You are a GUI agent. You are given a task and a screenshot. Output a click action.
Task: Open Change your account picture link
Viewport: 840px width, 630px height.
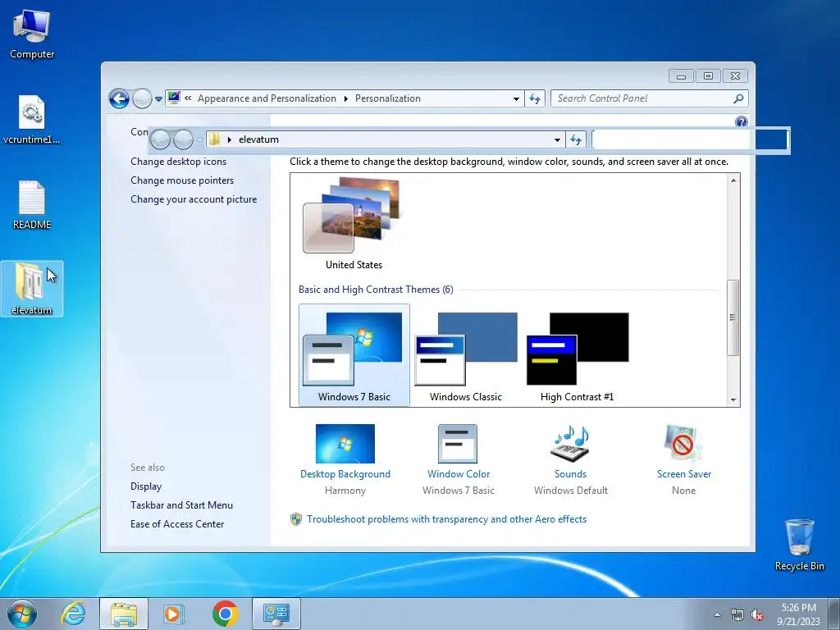click(x=194, y=199)
